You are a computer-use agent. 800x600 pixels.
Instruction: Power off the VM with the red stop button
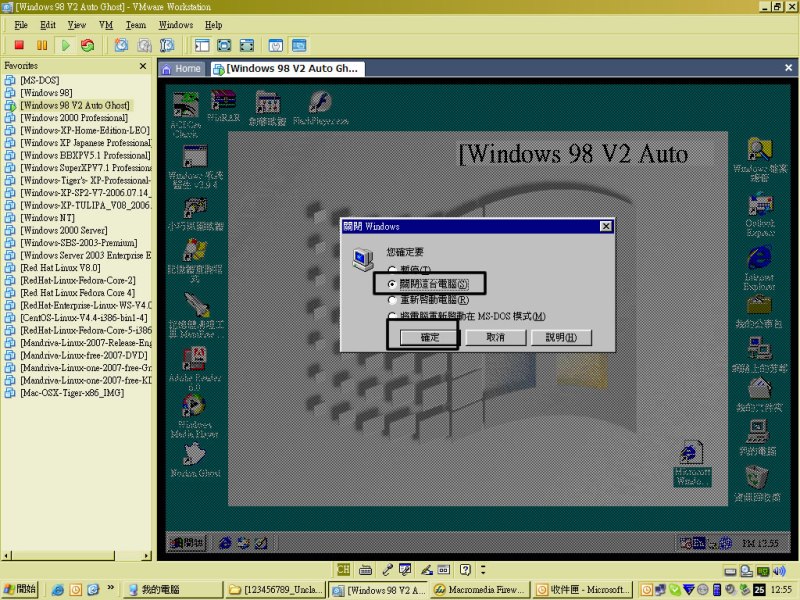[19, 45]
